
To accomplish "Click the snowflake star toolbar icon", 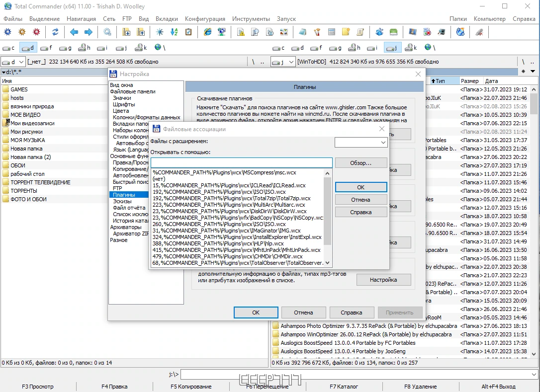I will [160, 32].
